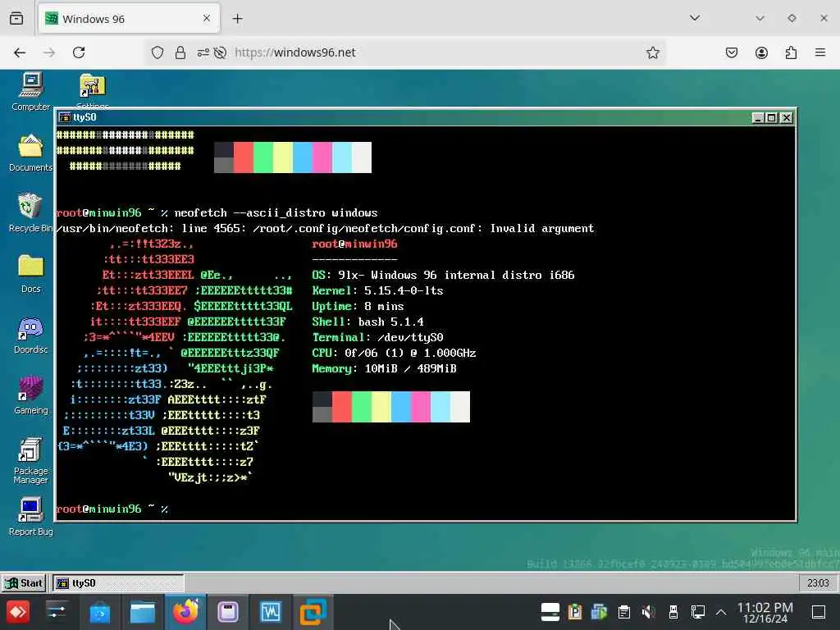Click the drive icon in system tray
The height and width of the screenshot is (630, 840).
coord(550,612)
